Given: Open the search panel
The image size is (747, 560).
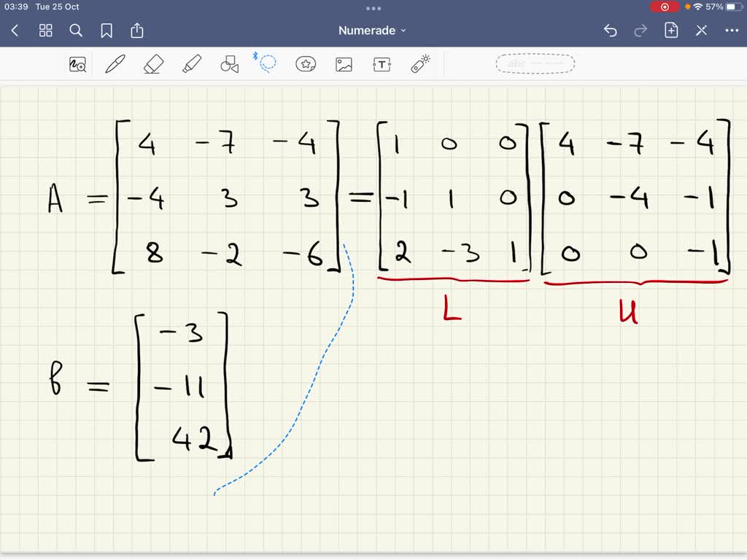Looking at the screenshot, I should [76, 31].
